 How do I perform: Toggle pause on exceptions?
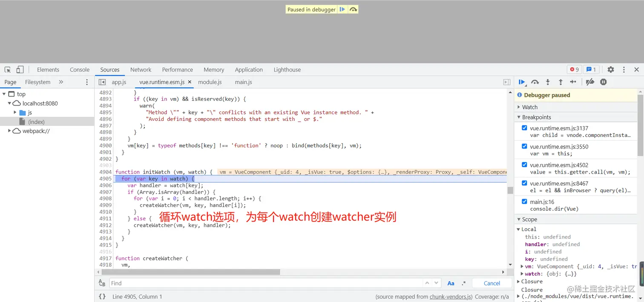[x=604, y=82]
